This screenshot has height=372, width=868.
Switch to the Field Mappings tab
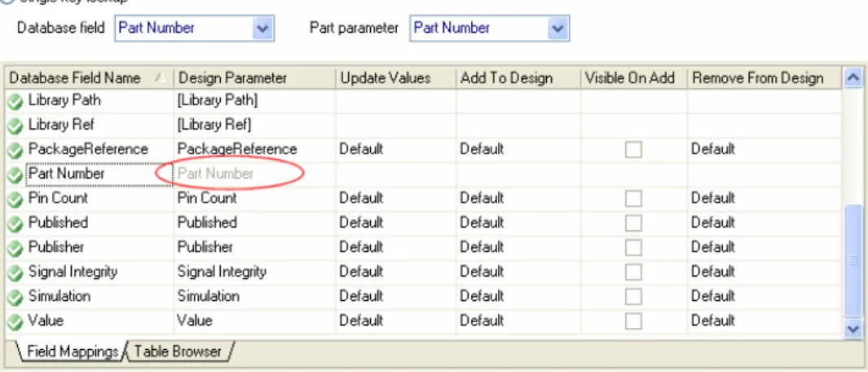coord(72,352)
